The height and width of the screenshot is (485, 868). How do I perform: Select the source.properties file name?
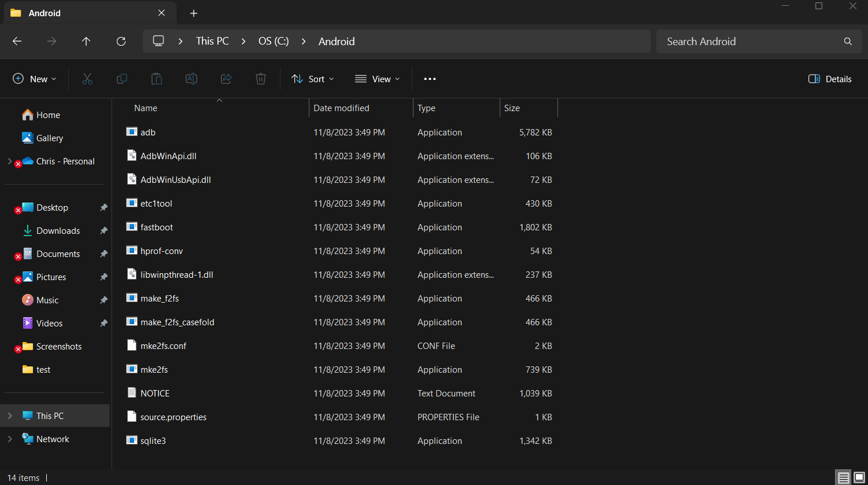[x=173, y=417]
